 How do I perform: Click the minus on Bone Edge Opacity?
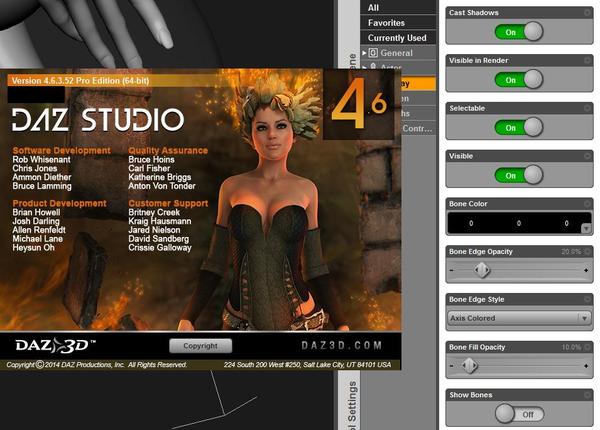452,270
